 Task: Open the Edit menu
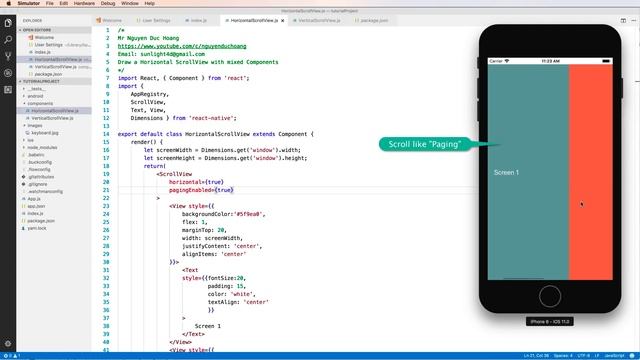click(64, 3)
